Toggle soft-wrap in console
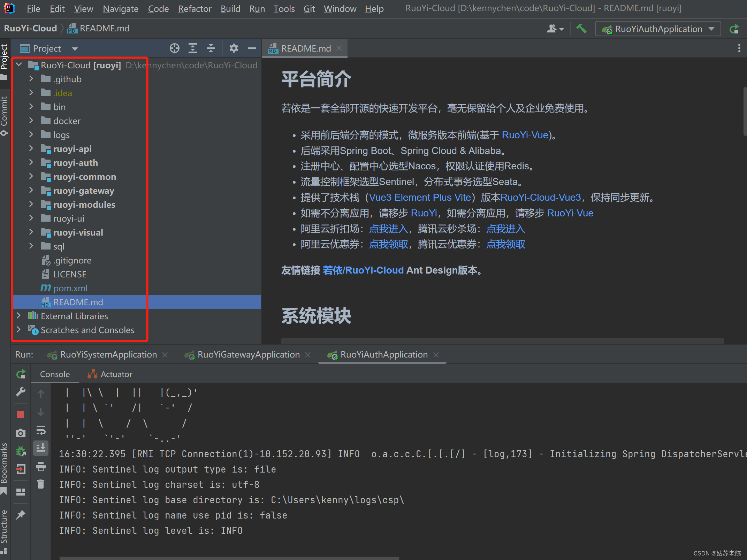Viewport: 747px width, 560px height. pos(41,430)
